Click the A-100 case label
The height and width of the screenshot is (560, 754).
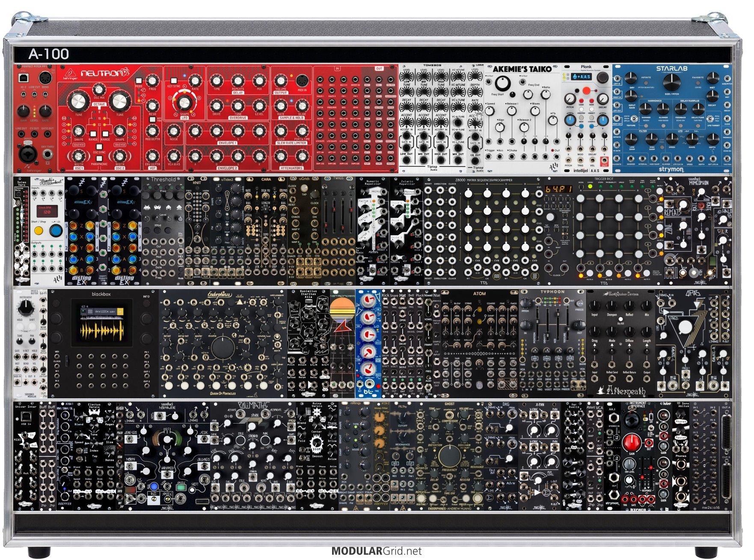[x=49, y=54]
